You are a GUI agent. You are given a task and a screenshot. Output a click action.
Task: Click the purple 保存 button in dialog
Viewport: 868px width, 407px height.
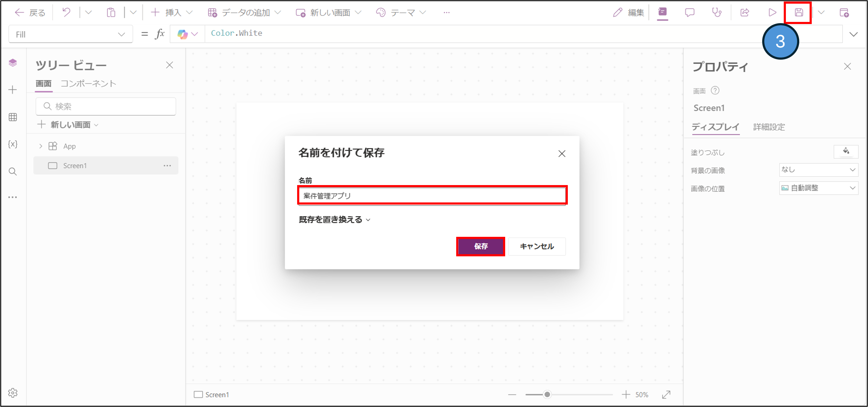481,247
